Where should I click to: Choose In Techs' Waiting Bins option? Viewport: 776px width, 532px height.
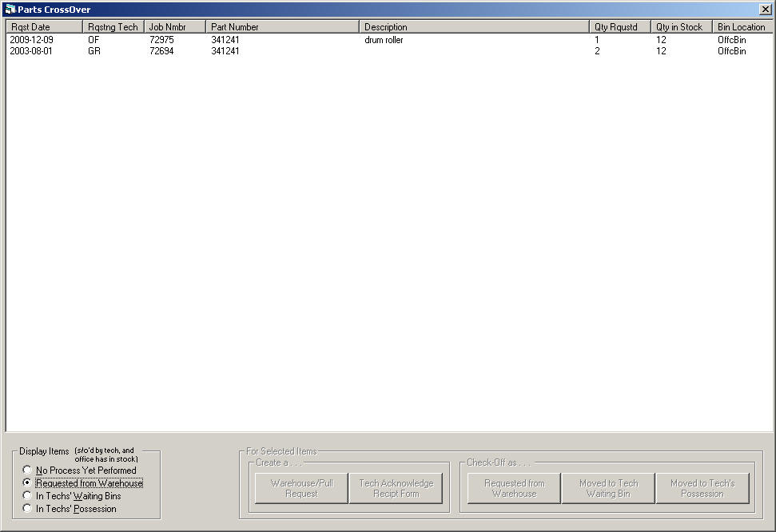28,496
